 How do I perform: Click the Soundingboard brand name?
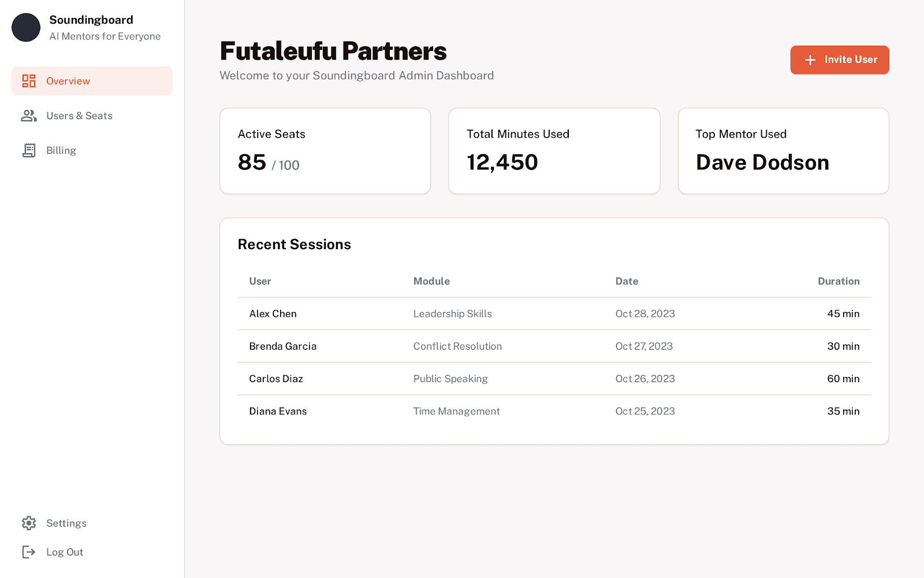[x=91, y=20]
